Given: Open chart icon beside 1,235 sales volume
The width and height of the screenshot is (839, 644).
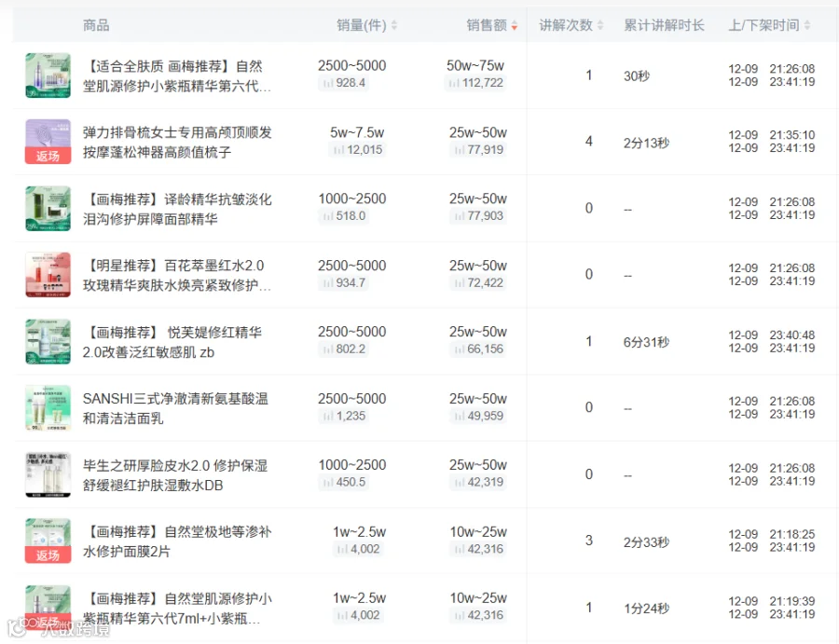Looking at the screenshot, I should tap(327, 417).
